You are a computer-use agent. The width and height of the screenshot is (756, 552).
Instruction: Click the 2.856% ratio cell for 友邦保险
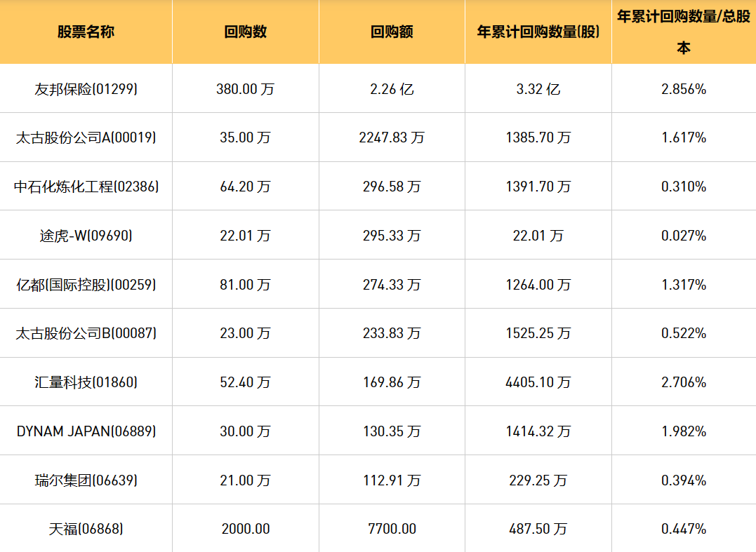click(684, 89)
